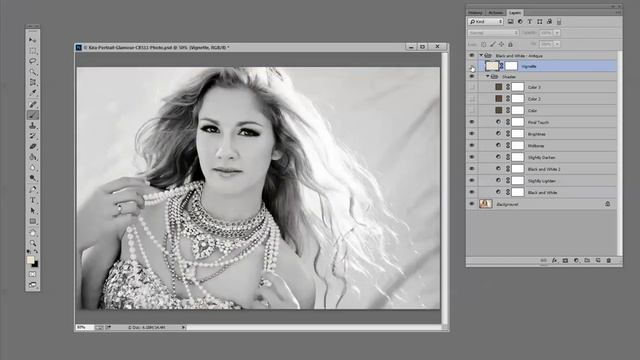
Task: Hide the Slightly Darken layer
Action: pos(472,157)
